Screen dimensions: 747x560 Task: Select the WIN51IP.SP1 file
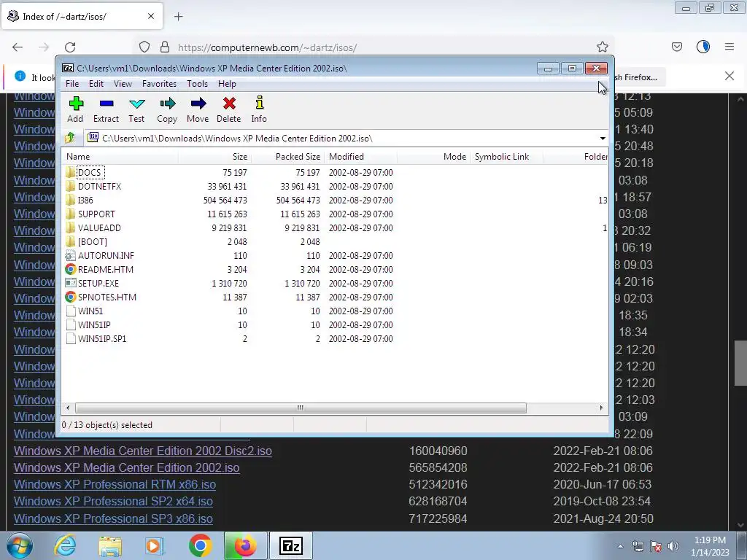[x=102, y=338]
